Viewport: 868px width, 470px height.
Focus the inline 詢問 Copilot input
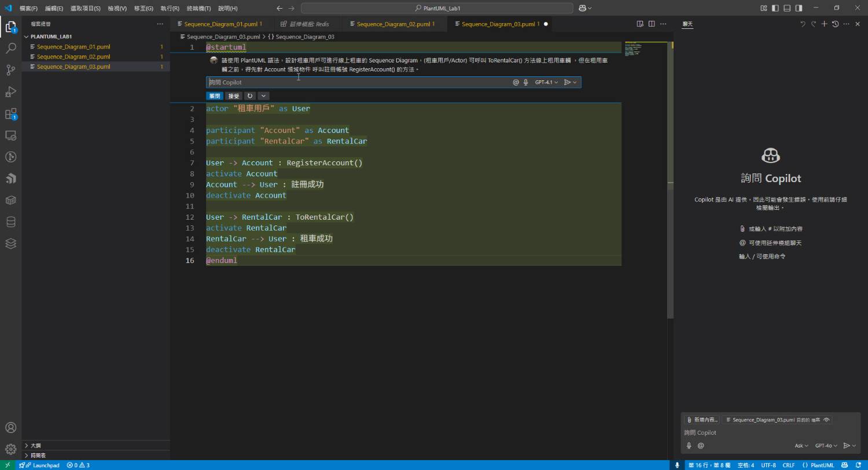(x=359, y=82)
